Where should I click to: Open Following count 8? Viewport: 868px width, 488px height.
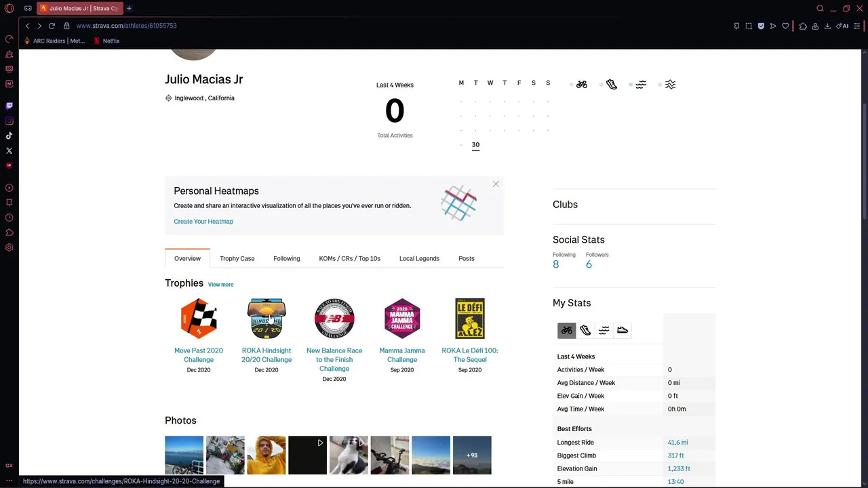[556, 264]
